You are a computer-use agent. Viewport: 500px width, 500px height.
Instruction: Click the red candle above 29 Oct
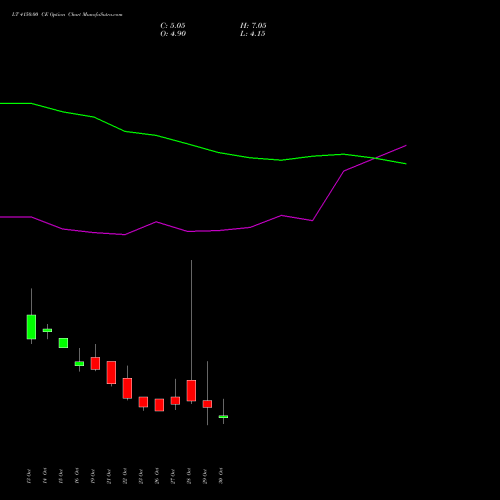tap(207, 404)
